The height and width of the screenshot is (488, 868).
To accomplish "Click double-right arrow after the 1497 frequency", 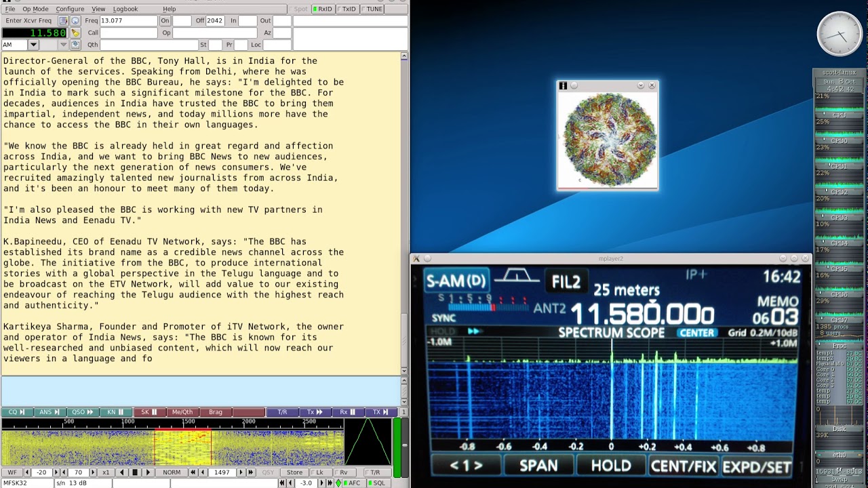I will point(250,472).
